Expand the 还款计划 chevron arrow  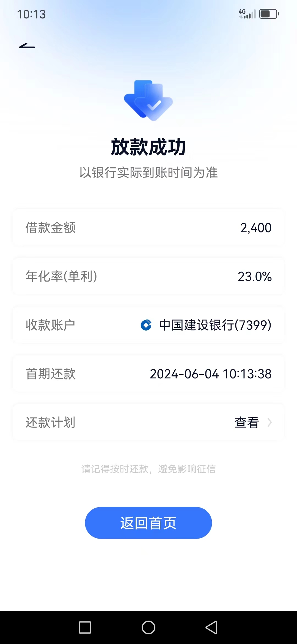[269, 422]
